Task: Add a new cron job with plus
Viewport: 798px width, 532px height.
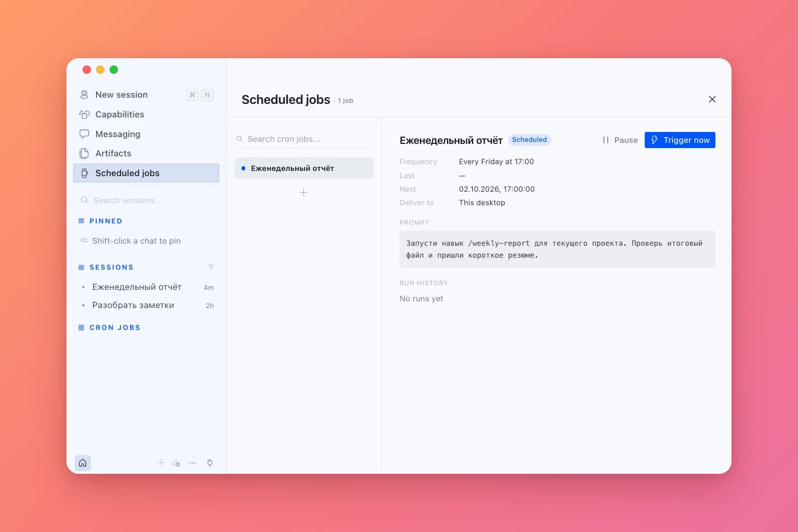Action: pyautogui.click(x=303, y=193)
